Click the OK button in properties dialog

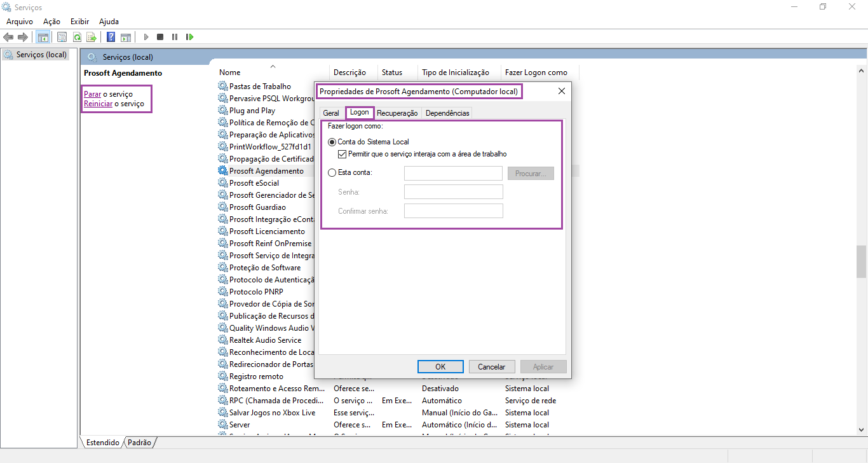[440, 367]
